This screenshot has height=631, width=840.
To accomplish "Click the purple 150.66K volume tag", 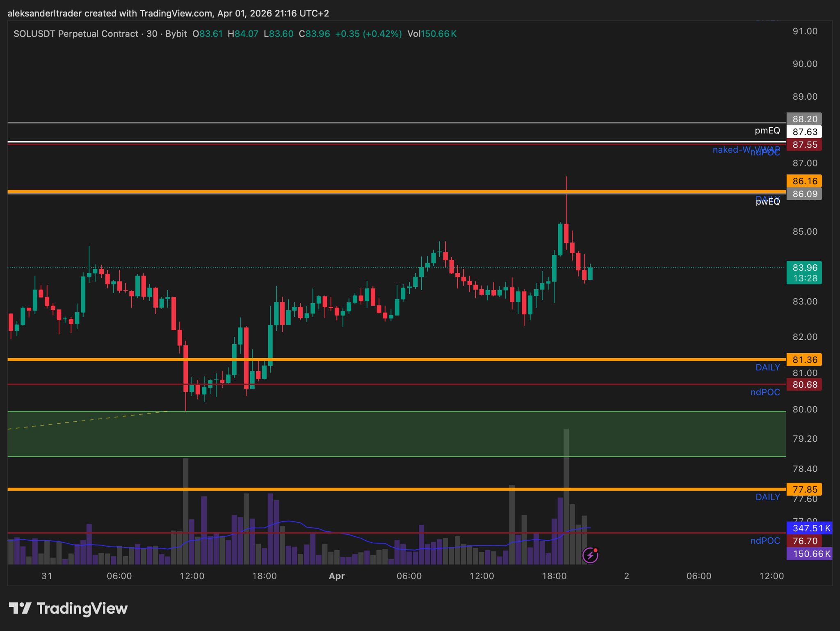I will [x=810, y=554].
